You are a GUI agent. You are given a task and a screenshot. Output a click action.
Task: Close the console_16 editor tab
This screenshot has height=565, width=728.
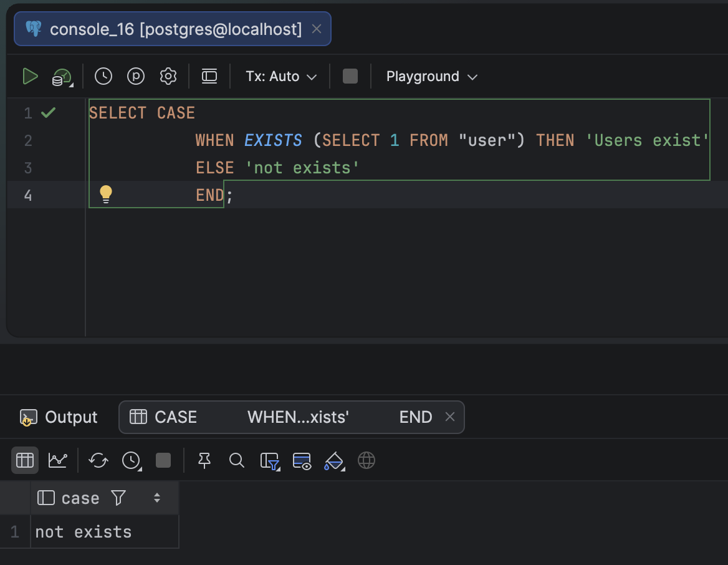click(317, 29)
